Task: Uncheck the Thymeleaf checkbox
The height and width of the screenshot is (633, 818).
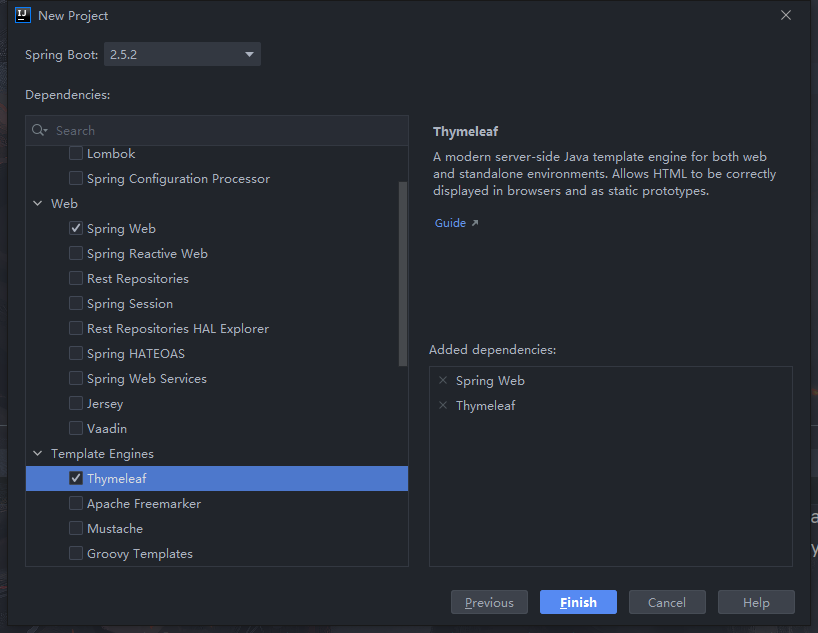Action: pos(76,478)
